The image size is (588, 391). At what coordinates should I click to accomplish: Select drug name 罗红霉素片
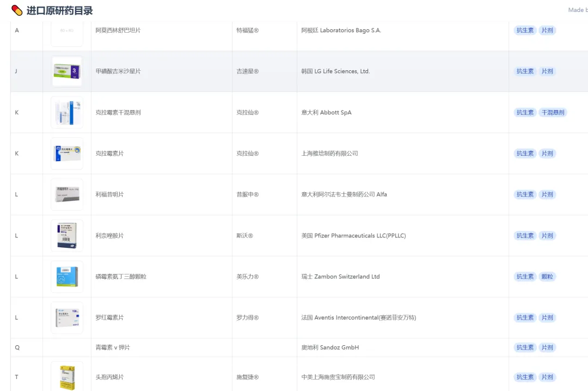point(109,317)
